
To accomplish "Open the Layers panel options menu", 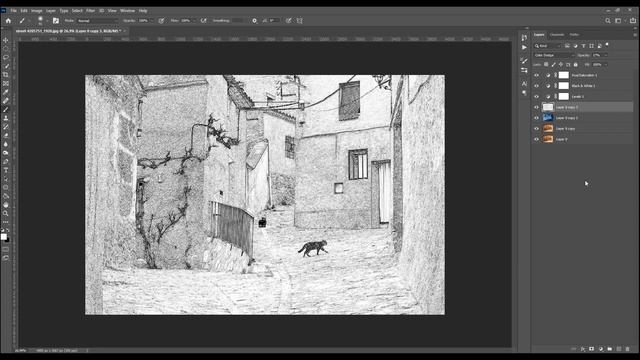I will (x=635, y=35).
